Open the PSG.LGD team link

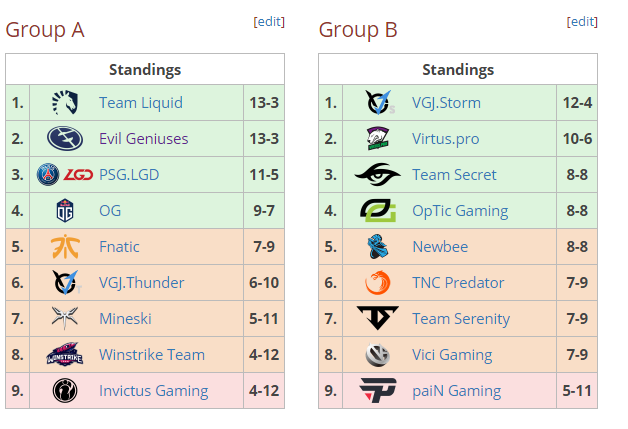point(129,175)
